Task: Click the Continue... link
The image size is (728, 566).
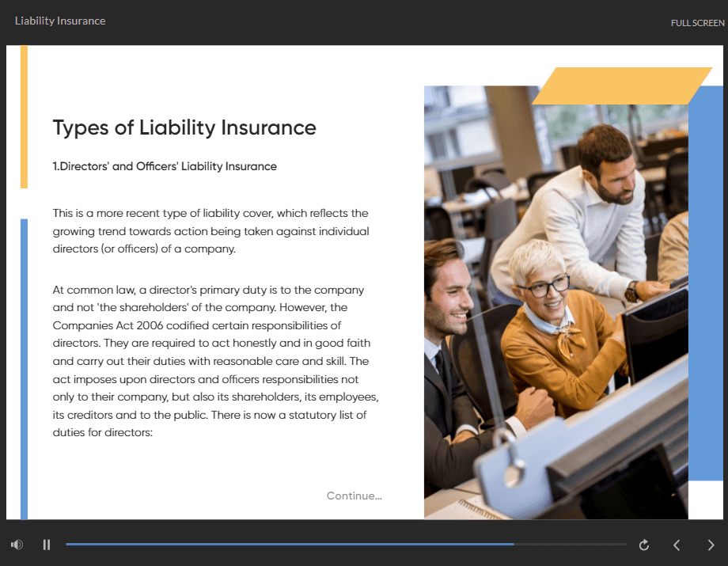Action: 355,496
